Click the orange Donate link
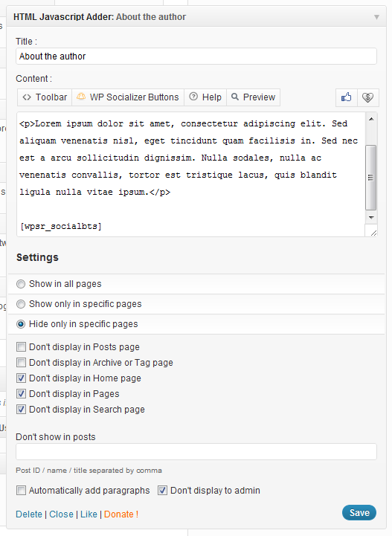The image size is (392, 536). 121,514
